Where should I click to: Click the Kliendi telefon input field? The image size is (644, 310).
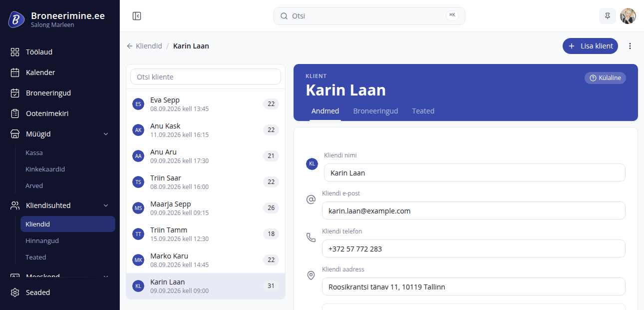pyautogui.click(x=474, y=249)
